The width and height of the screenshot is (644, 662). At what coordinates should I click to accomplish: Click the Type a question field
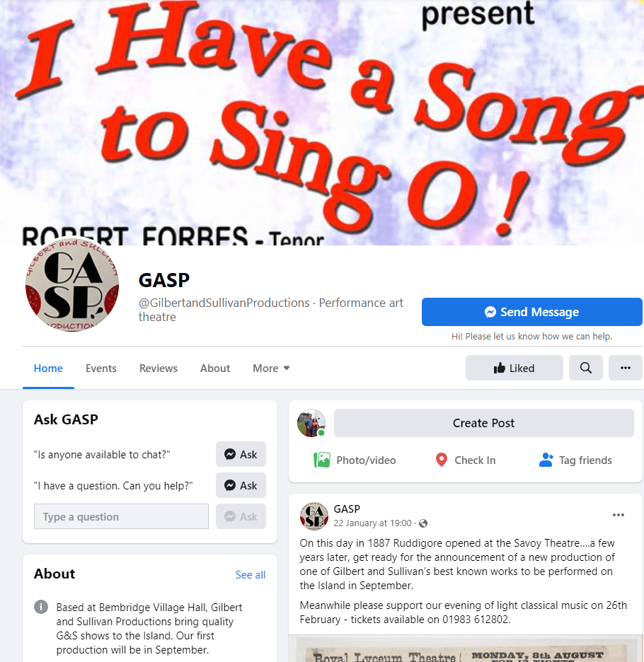click(121, 516)
